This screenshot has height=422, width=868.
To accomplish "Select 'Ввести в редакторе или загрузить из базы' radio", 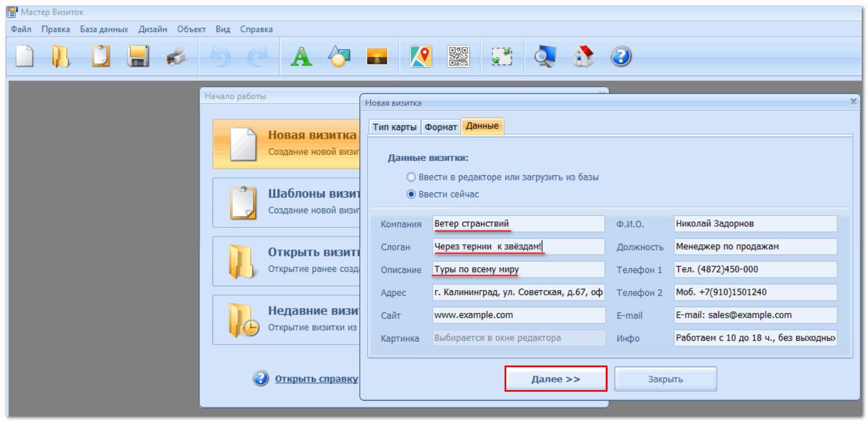I will tap(503, 177).
